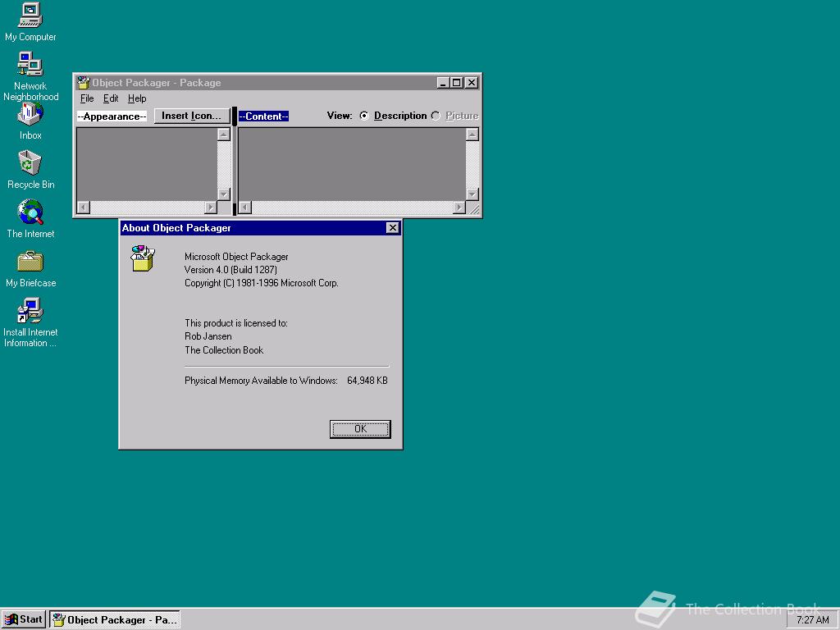Click the --Appearance-- pane label
Image resolution: width=840 pixels, height=630 pixels.
pyautogui.click(x=112, y=116)
